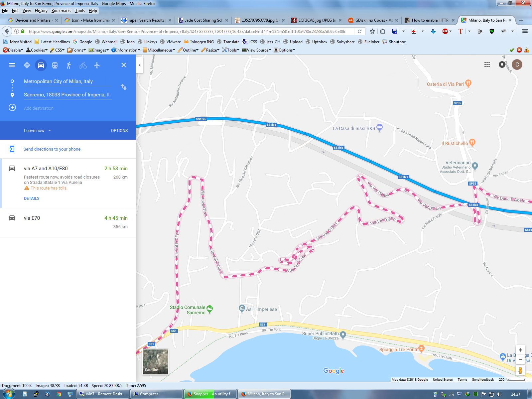Open a new browser tab

tap(521, 20)
